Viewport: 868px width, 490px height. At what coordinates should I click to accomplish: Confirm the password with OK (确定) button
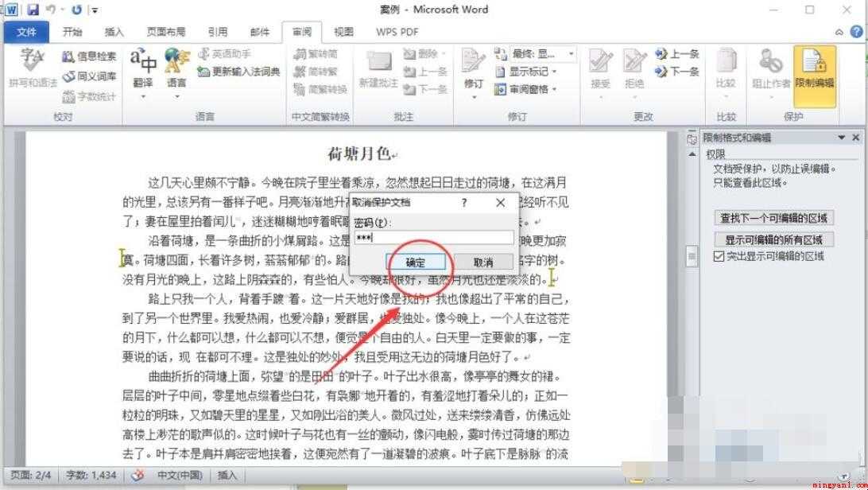pos(416,262)
